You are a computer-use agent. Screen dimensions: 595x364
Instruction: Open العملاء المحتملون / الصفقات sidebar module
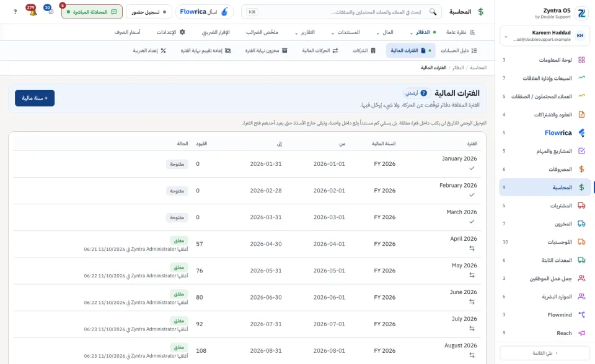545,97
